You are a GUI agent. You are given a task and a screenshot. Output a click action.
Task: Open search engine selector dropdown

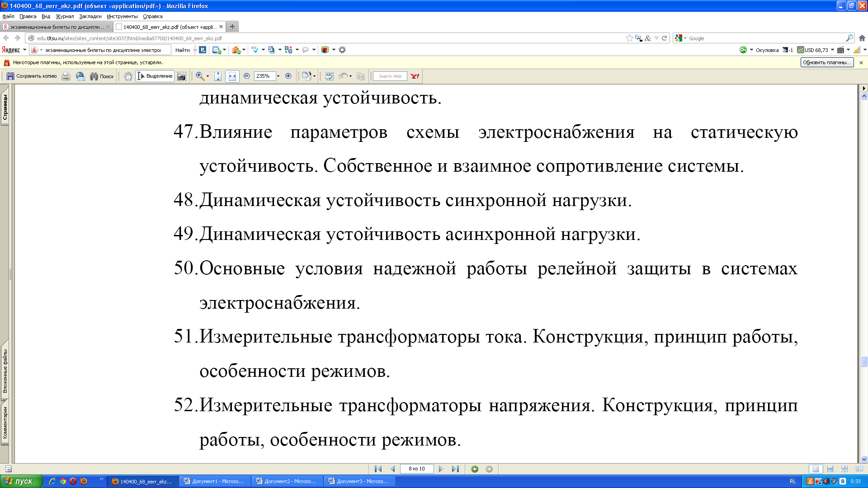(x=680, y=38)
